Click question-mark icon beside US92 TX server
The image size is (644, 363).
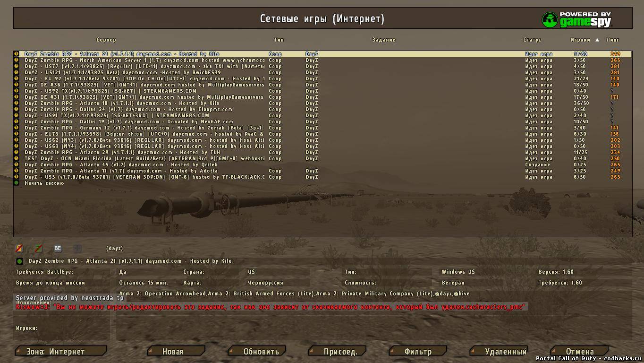(x=17, y=91)
